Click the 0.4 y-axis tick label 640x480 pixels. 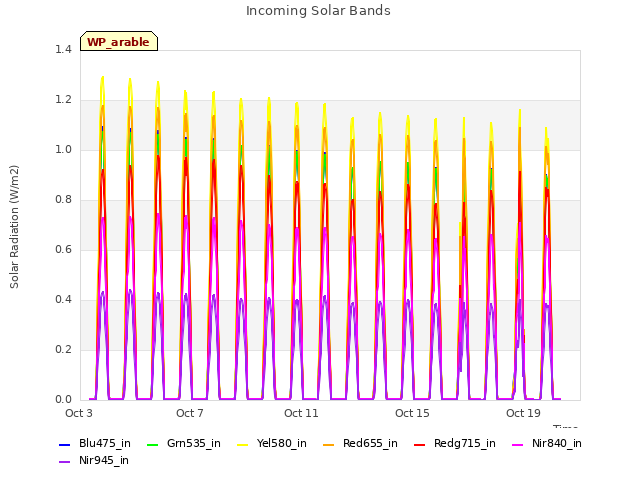click(63, 300)
